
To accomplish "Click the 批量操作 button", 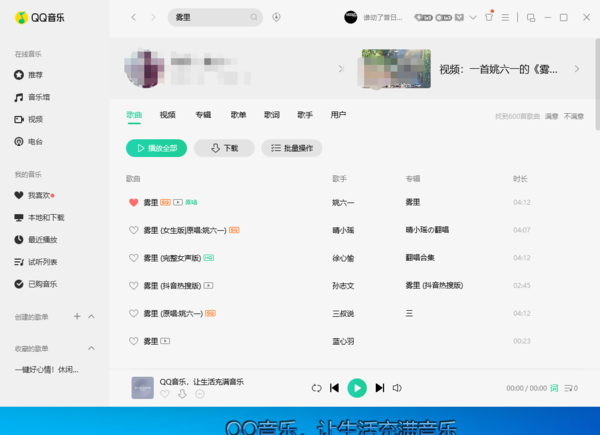I will (291, 148).
